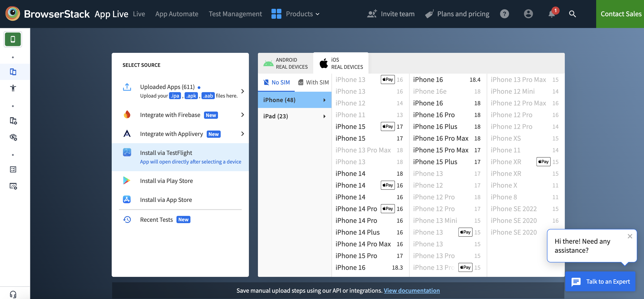Select the green mobile device sidebar icon
Image resolution: width=644 pixels, height=299 pixels.
13,39
